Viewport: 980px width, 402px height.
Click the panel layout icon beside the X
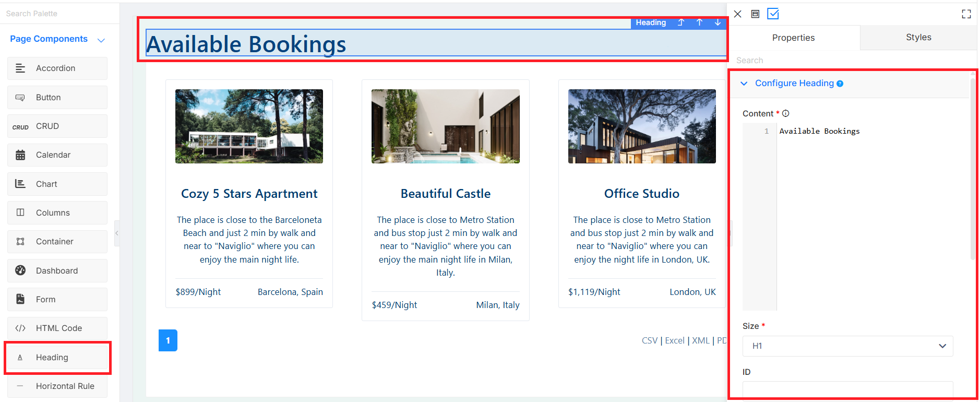tap(755, 14)
